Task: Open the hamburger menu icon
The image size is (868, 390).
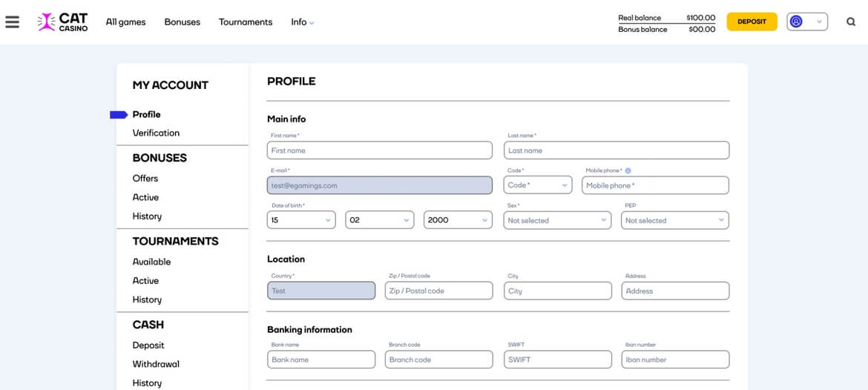Action: pos(12,22)
